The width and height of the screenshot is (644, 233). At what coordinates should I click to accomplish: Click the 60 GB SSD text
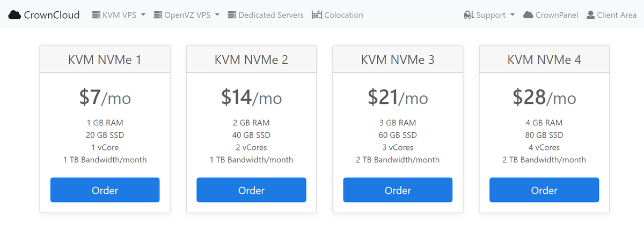[398, 135]
